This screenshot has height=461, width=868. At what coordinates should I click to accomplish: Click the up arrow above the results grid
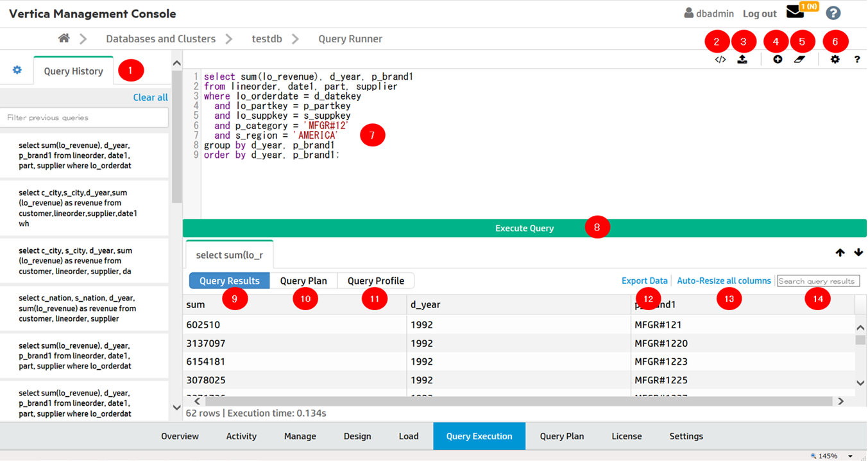[x=840, y=252]
